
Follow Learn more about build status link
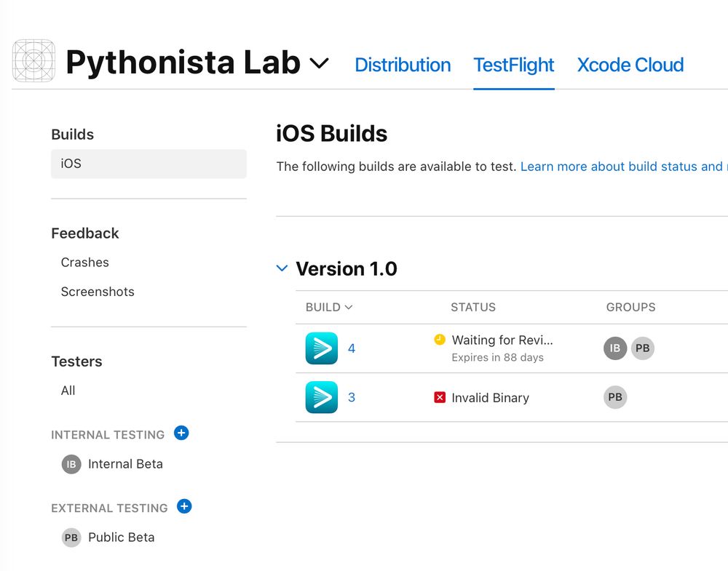[x=624, y=167]
